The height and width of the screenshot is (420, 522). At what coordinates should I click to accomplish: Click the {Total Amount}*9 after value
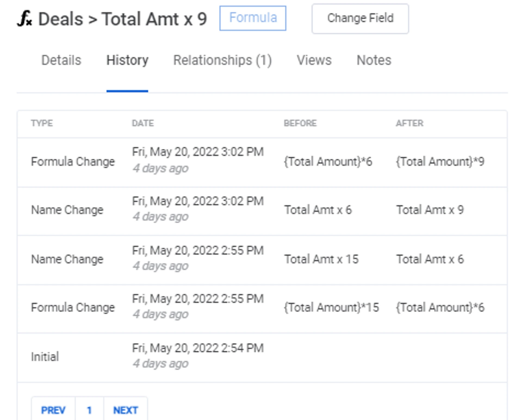(x=440, y=162)
